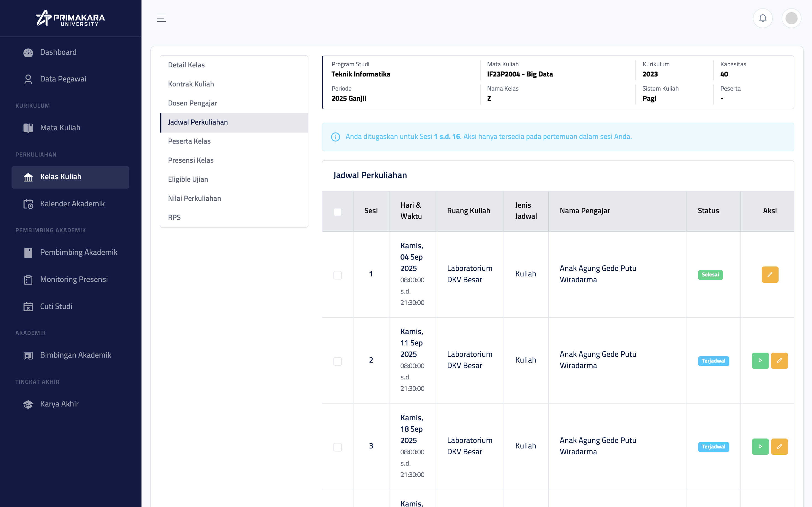Screen dimensions: 812x507
Task: Click the Karya Akhir graduation cap icon
Action: coord(28,404)
